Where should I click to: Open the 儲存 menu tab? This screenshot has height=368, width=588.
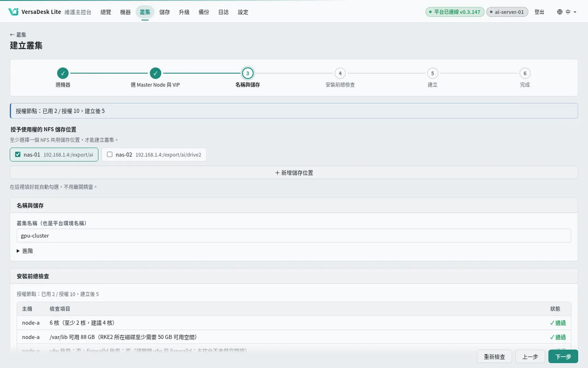tap(164, 12)
